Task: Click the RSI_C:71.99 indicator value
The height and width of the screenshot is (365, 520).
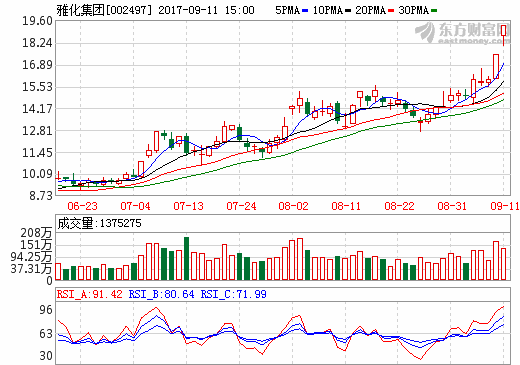Action: [234, 294]
